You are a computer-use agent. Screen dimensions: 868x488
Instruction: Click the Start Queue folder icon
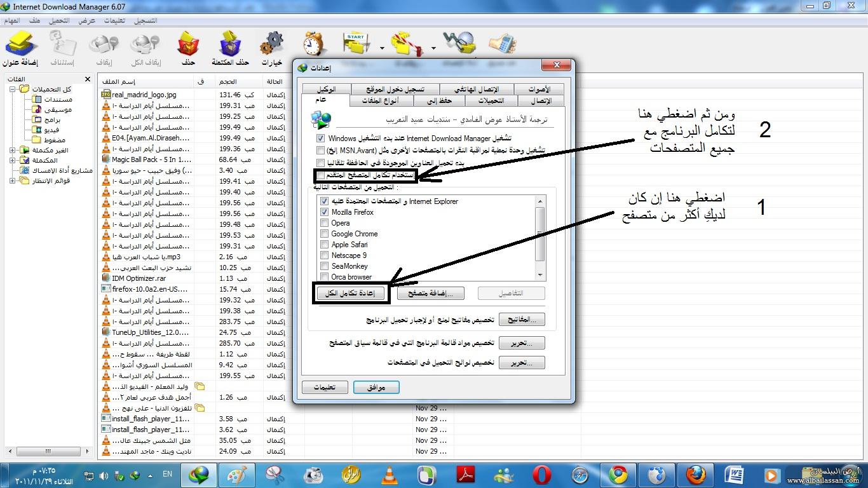pyautogui.click(x=356, y=44)
